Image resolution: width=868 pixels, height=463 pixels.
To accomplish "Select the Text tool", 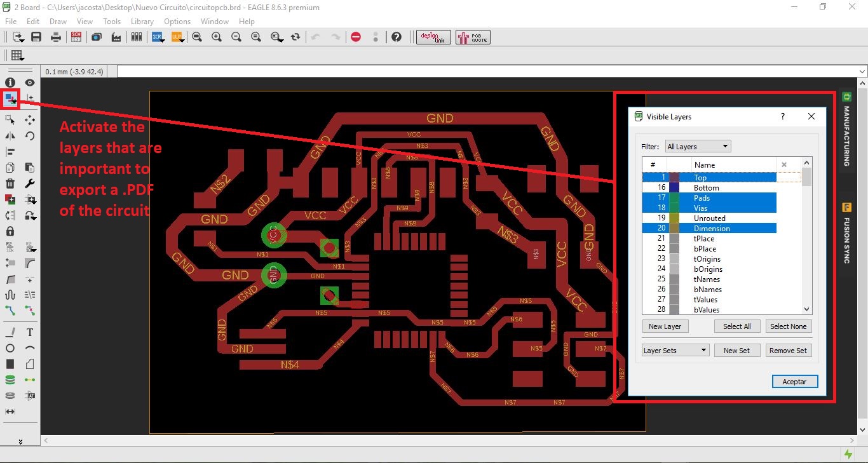I will [x=30, y=332].
